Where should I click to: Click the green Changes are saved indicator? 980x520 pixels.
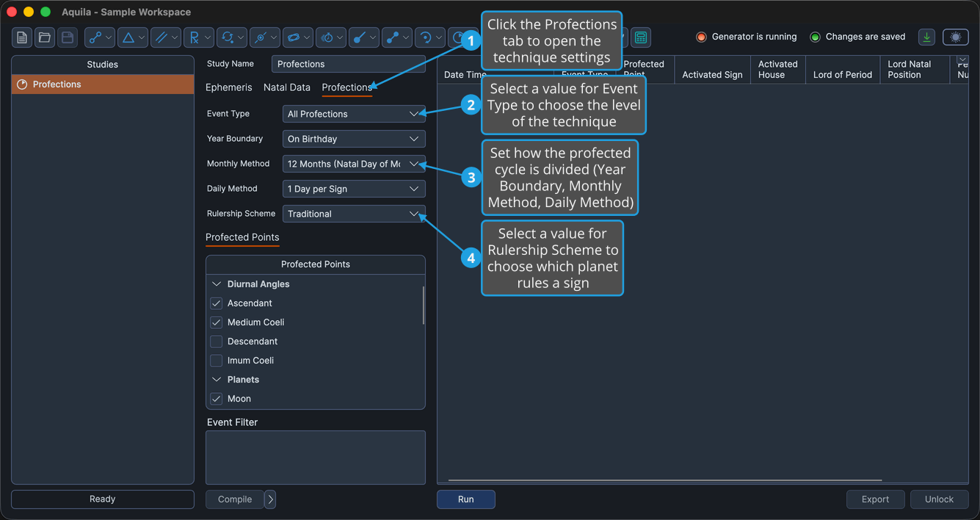[x=815, y=37]
